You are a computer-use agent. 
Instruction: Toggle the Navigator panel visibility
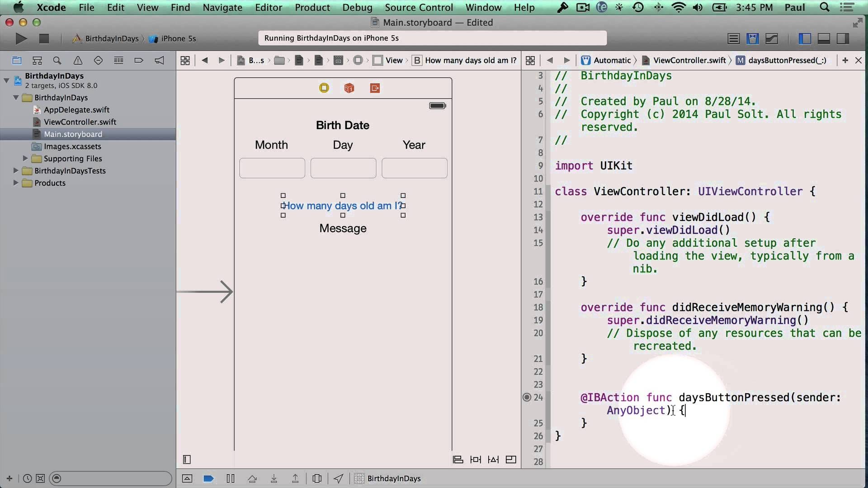click(x=805, y=39)
